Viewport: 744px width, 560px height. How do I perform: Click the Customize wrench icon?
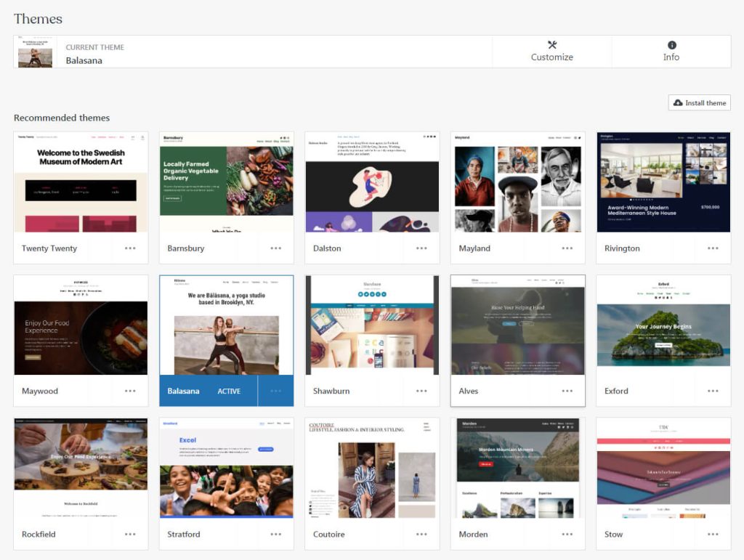pos(551,45)
